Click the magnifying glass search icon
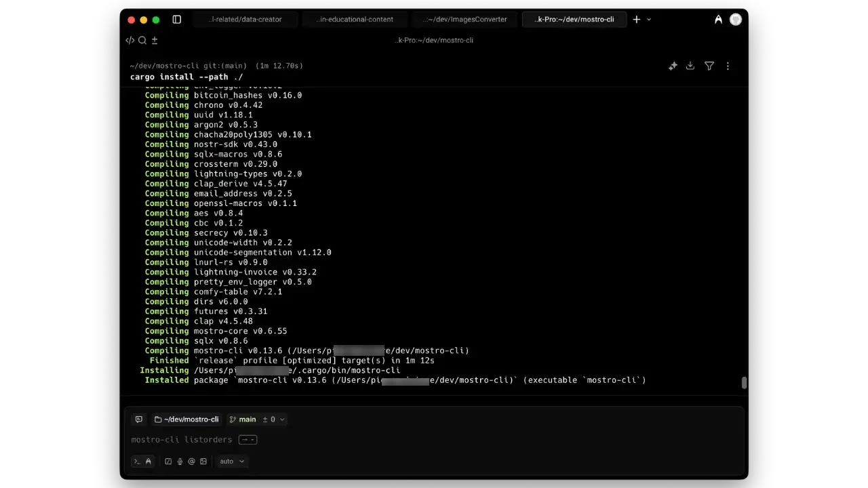This screenshot has width=868, height=488. click(x=142, y=40)
